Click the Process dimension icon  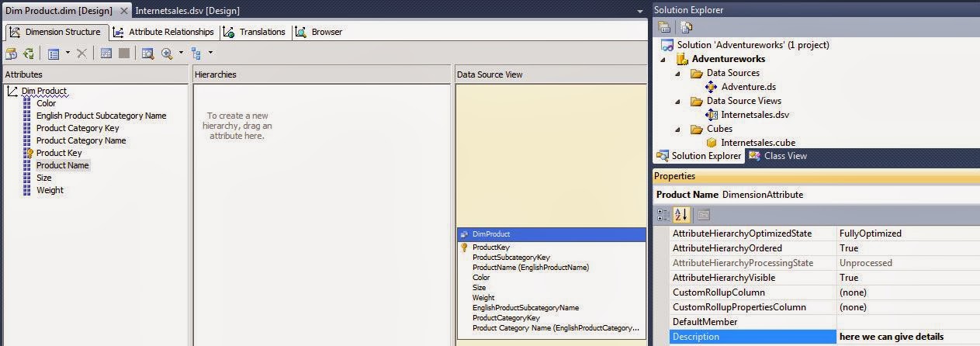click(x=28, y=54)
